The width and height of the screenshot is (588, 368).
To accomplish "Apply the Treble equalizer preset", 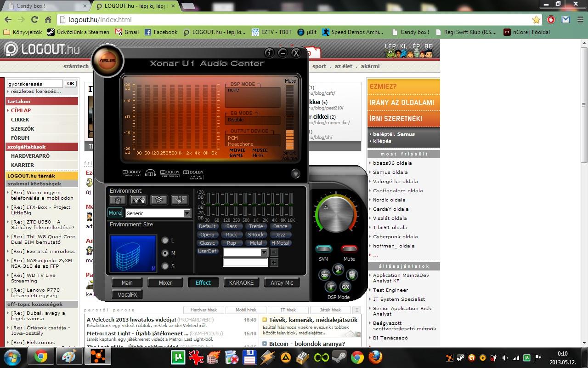I will (256, 226).
